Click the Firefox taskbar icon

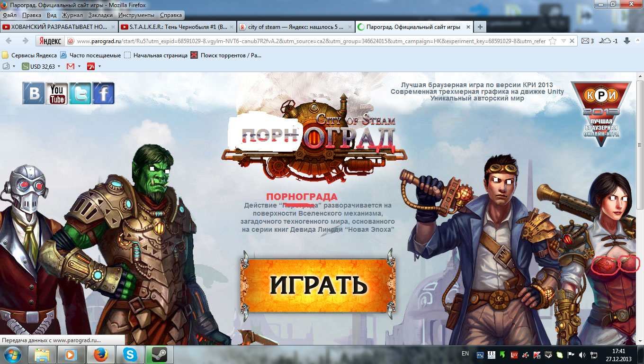click(x=101, y=355)
